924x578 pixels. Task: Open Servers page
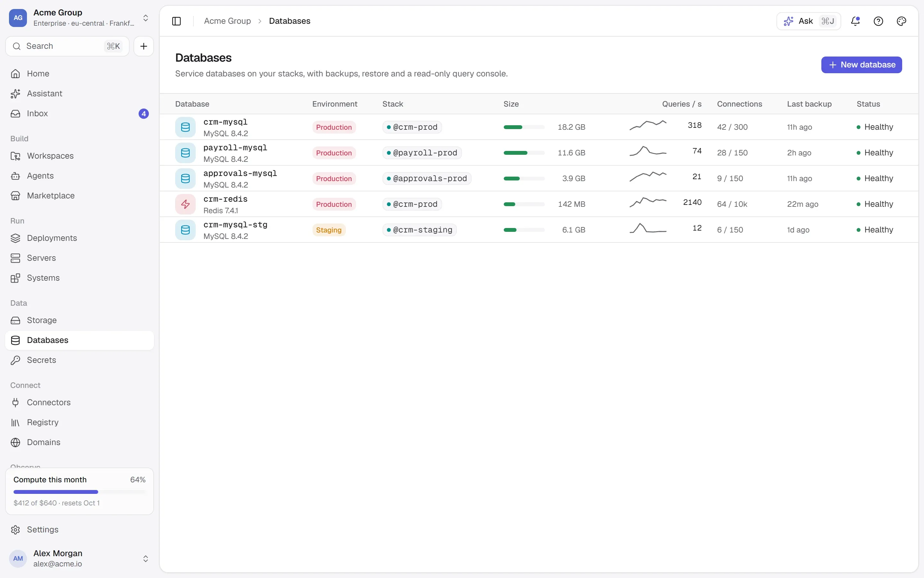coord(80,258)
